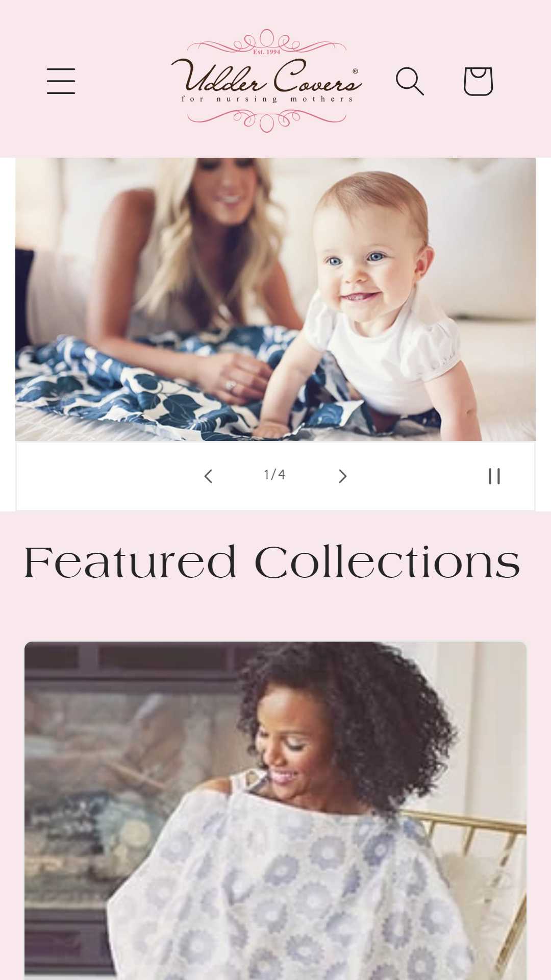
Task: Advance to the next slide chevron
Action: pos(343,476)
